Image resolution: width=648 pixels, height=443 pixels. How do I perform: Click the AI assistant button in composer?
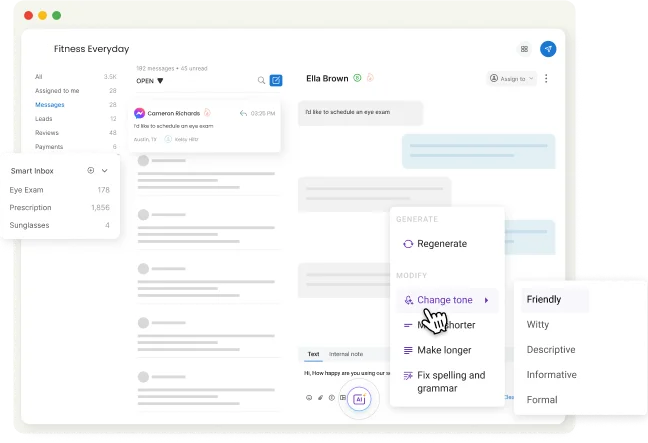[x=360, y=398]
